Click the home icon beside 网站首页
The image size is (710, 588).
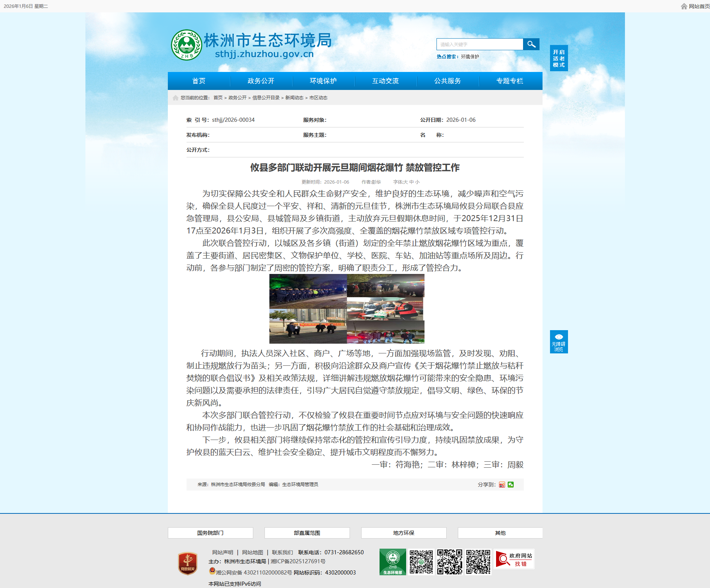(x=684, y=6)
